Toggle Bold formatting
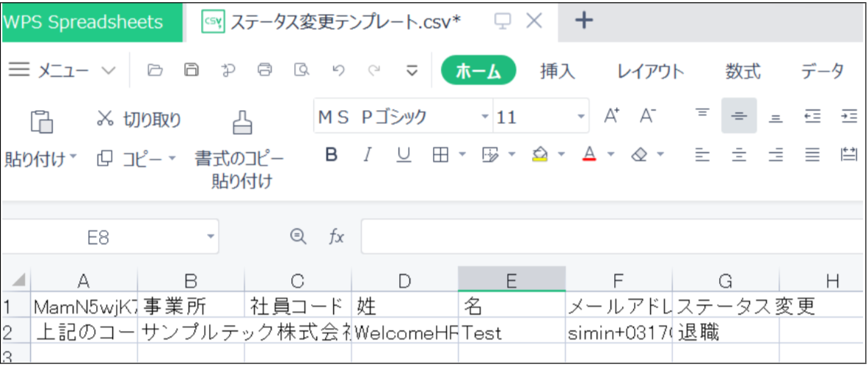Screen dimensions: 868x367 (x=331, y=155)
